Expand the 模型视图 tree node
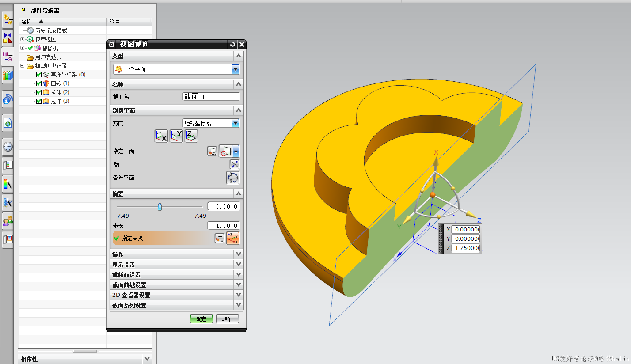 (x=23, y=39)
